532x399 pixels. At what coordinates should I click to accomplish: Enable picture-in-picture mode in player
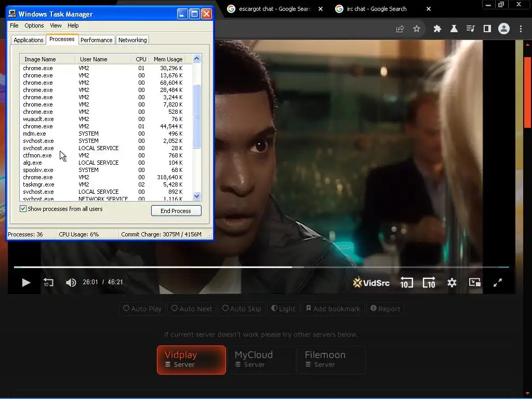pos(475,282)
